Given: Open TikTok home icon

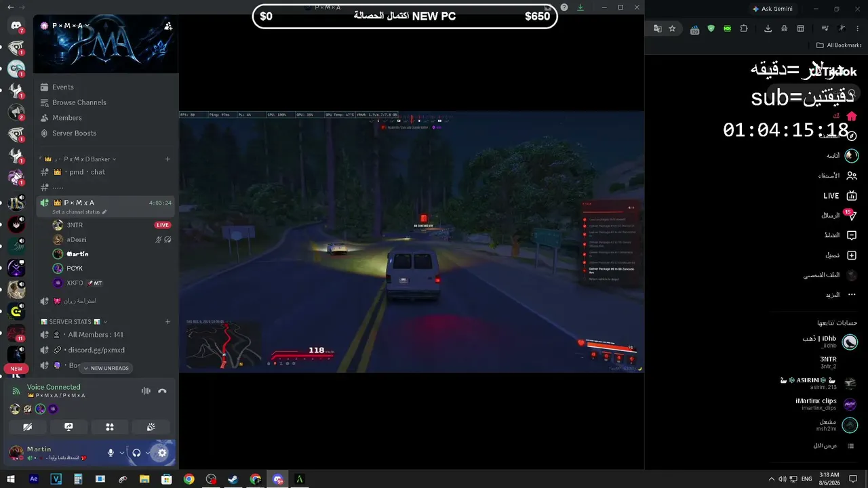Looking at the screenshot, I should click(852, 116).
